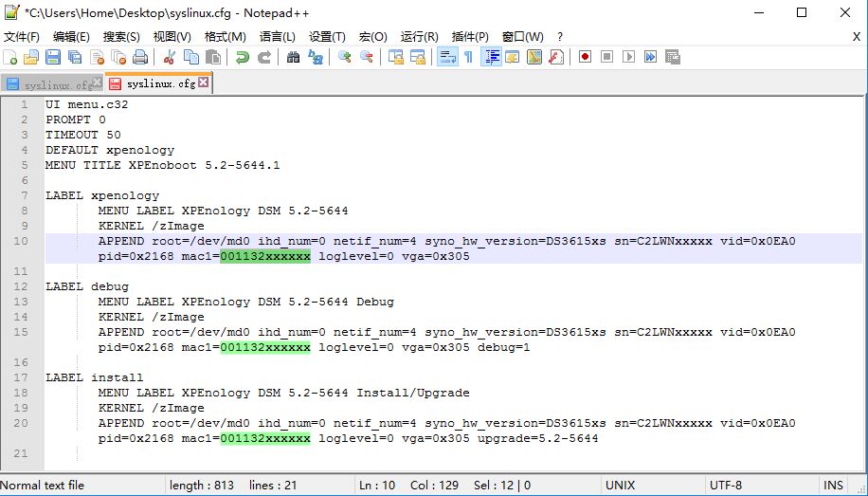Click 'MENU TITLE XPEnoboot 5.2-5644.1' line
The width and height of the screenshot is (868, 496).
[x=163, y=165]
